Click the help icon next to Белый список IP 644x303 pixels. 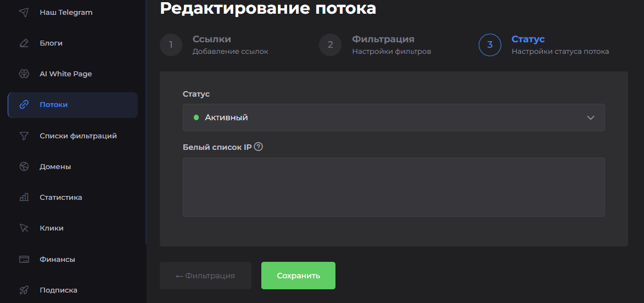click(x=259, y=147)
